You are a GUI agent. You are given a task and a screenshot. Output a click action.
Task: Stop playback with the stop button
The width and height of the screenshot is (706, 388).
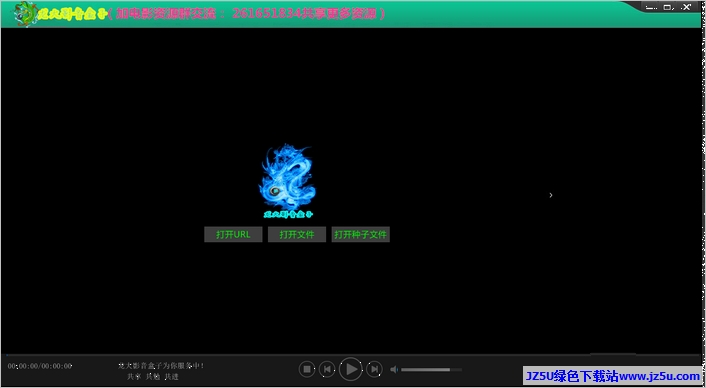coord(307,369)
